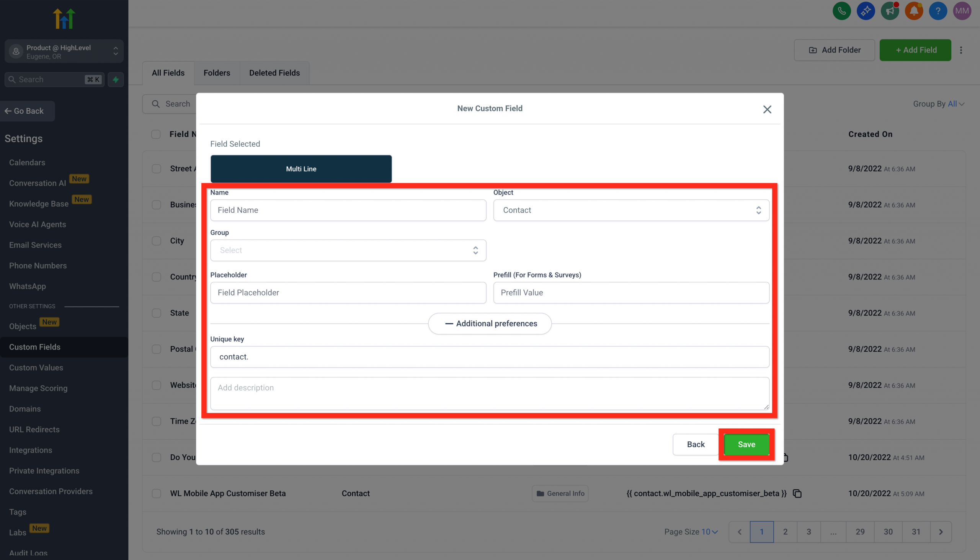Screen dimensions: 980x560
Task: Select all fields with the header checkbox
Action: pyautogui.click(x=156, y=134)
